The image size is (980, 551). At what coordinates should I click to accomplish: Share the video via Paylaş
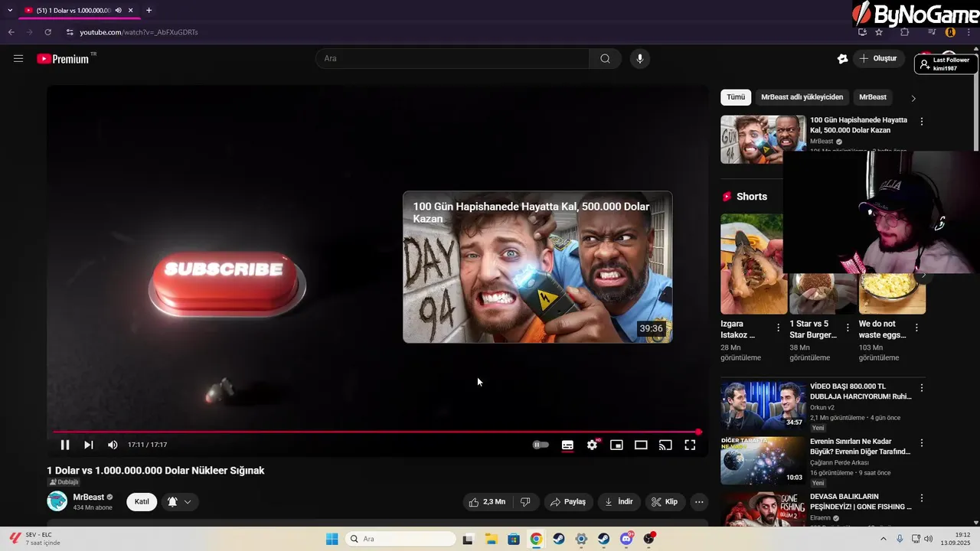coord(567,502)
